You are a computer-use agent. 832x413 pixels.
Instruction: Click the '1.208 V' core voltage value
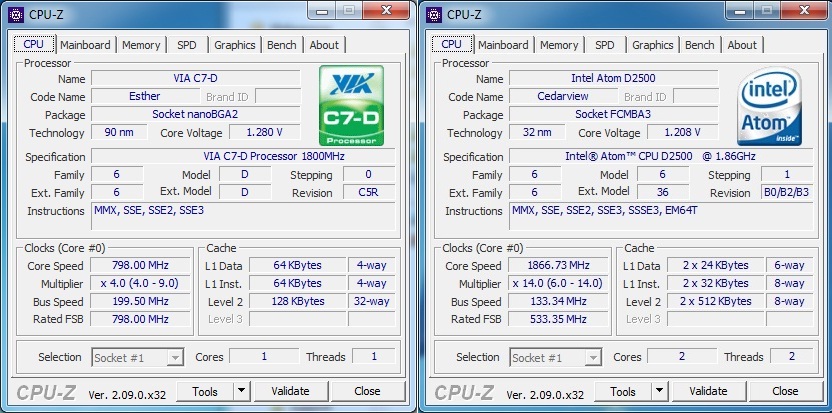(682, 132)
